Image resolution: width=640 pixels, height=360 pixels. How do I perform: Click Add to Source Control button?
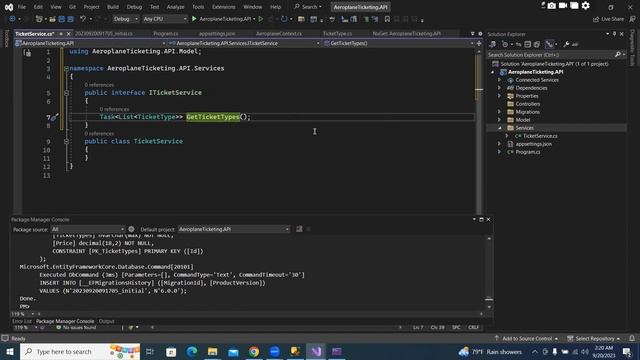coord(526,338)
